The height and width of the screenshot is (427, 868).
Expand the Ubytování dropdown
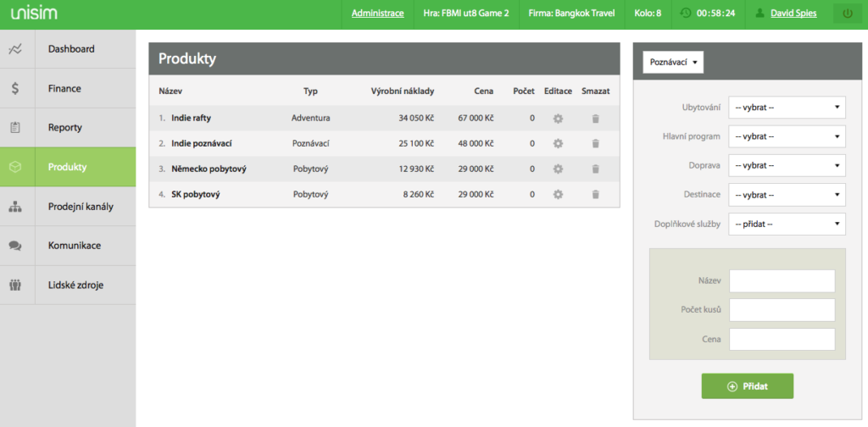(x=787, y=108)
